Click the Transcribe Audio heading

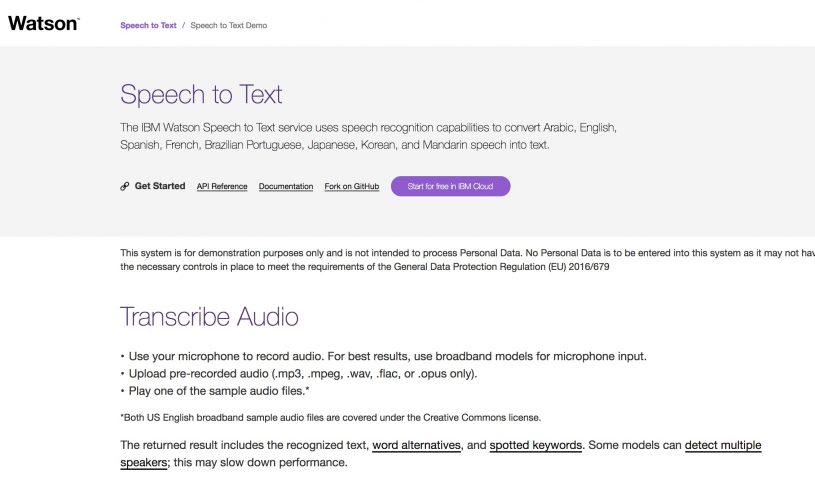coord(209,317)
